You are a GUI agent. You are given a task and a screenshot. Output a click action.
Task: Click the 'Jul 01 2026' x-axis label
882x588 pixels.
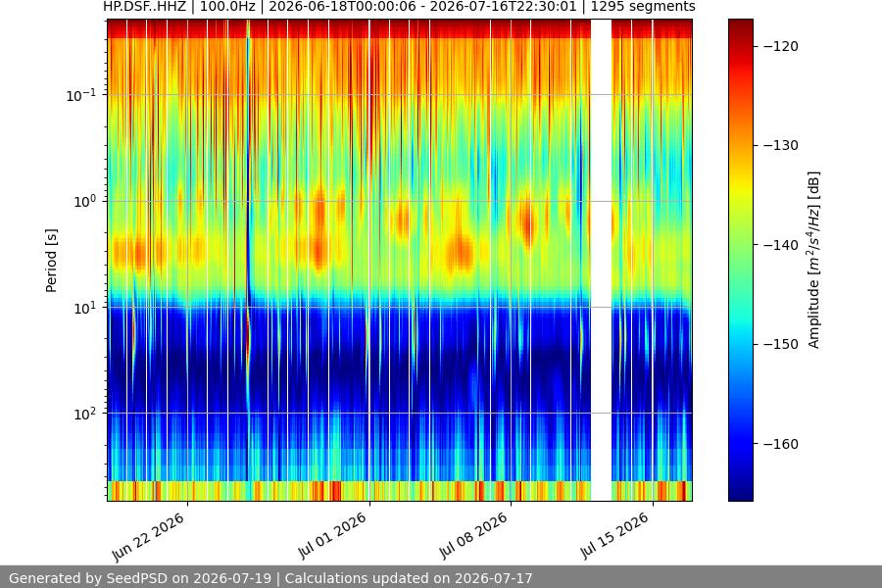[332, 536]
